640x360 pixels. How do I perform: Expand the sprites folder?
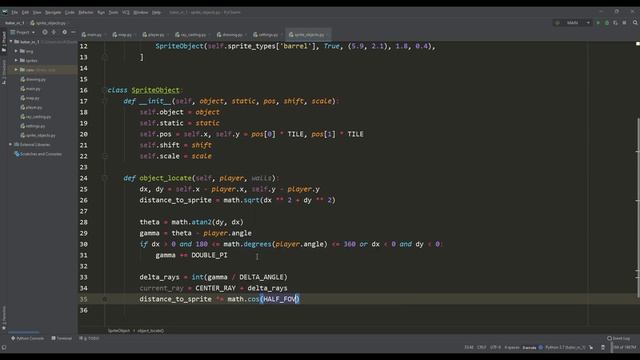pyautogui.click(x=16, y=60)
